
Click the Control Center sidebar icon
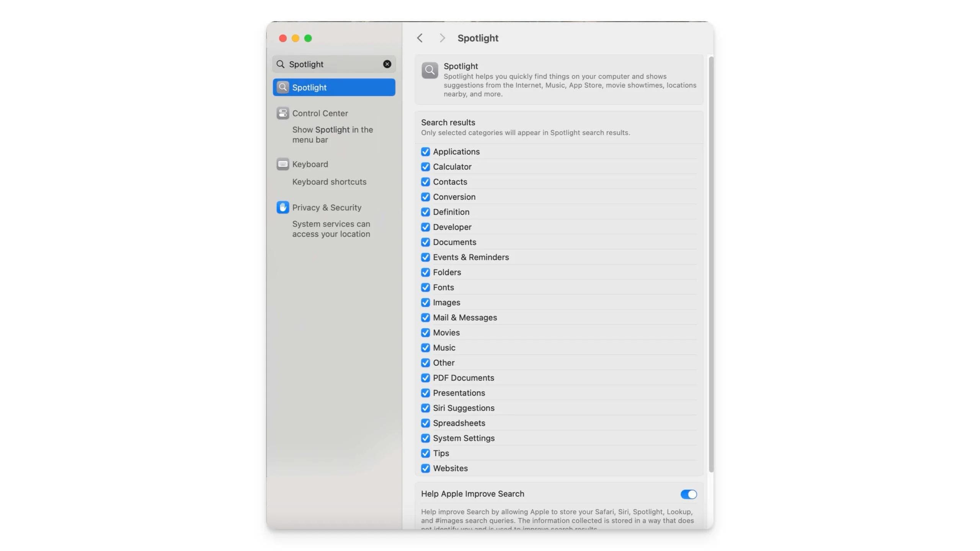coord(283,113)
